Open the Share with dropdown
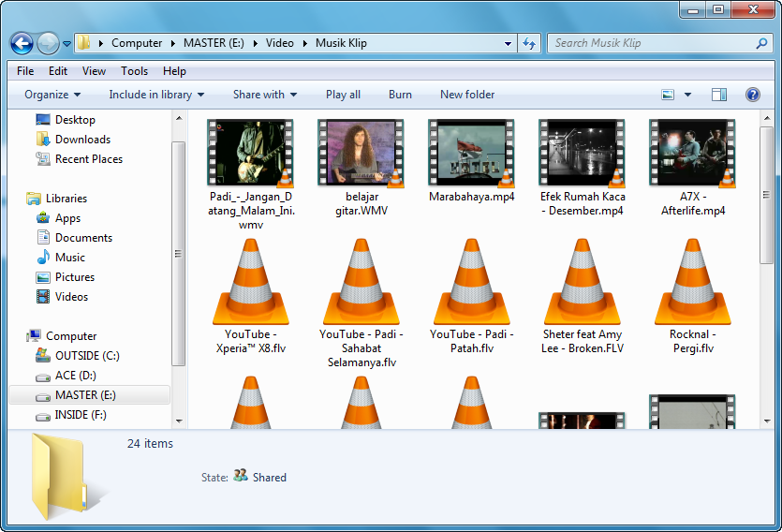782x532 pixels. click(x=265, y=95)
